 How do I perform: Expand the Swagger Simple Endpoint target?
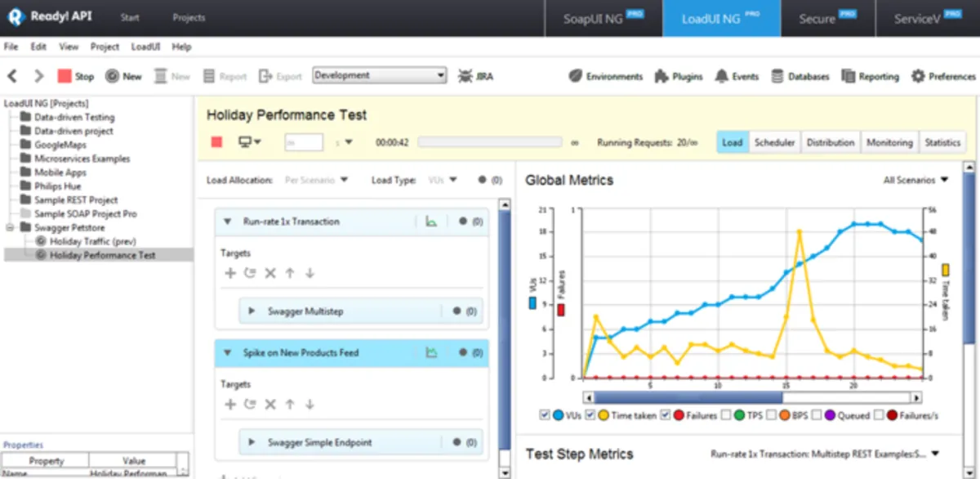252,442
